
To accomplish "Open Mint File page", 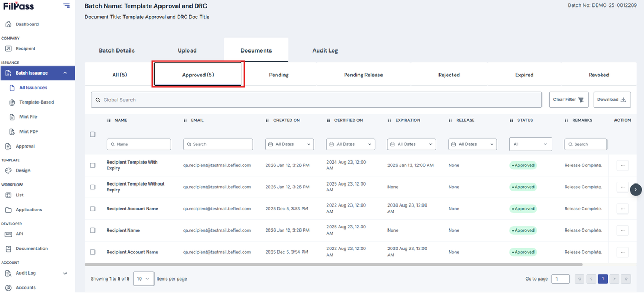I will click(28, 116).
